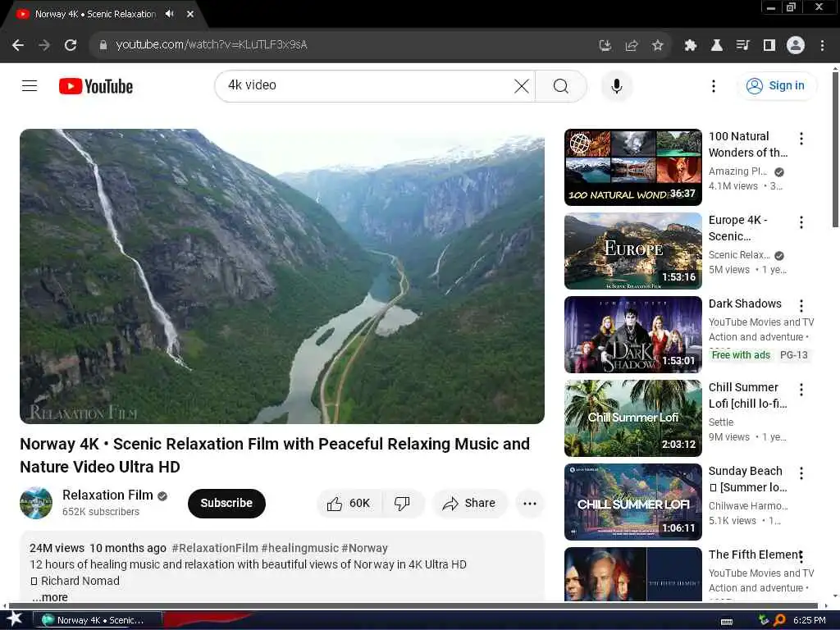This screenshot has width=840, height=630.
Task: Go to YouTube home via logo
Action: (96, 86)
